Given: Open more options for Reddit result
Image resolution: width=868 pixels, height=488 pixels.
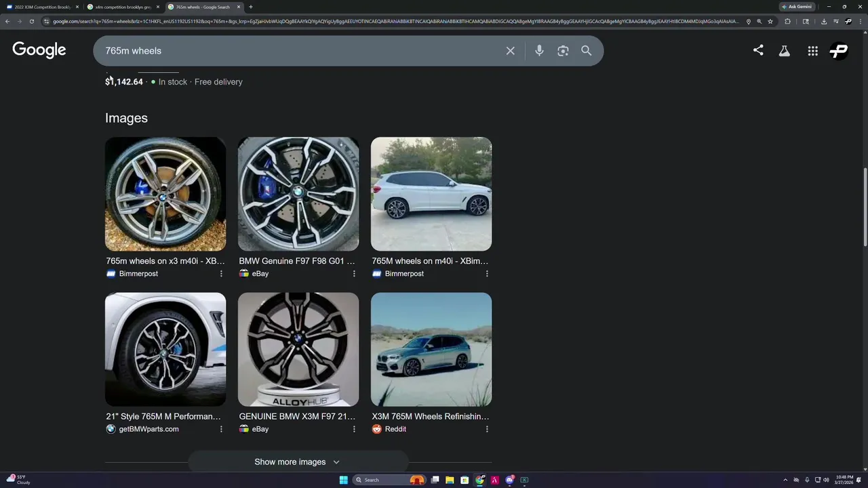Looking at the screenshot, I should coord(487,429).
